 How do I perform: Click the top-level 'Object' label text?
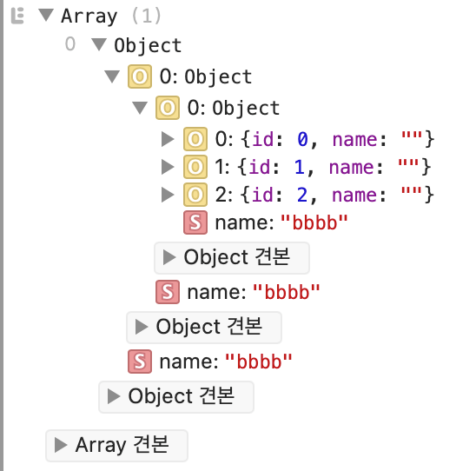point(148,45)
